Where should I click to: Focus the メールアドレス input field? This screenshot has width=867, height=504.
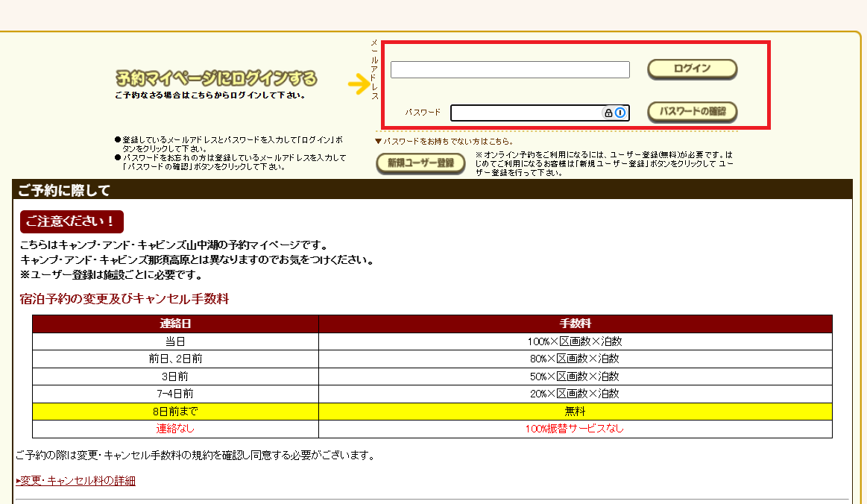coord(510,69)
